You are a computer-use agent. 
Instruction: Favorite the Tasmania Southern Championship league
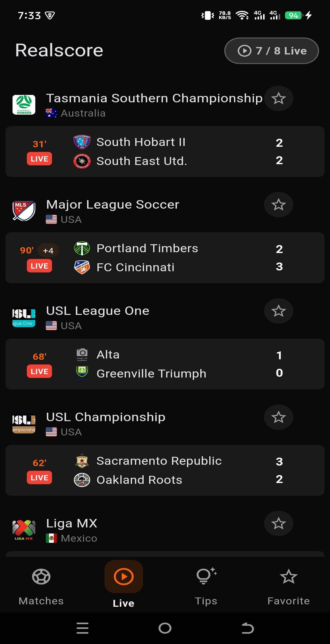pos(279,98)
